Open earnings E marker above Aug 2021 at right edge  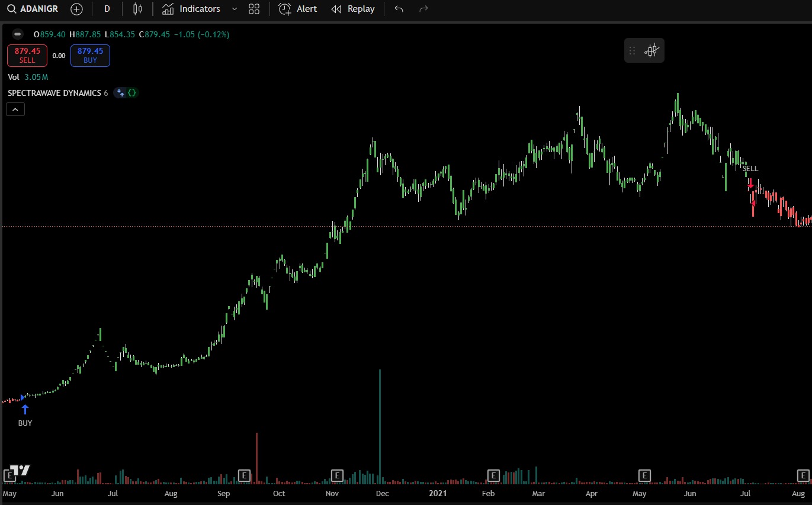[803, 475]
